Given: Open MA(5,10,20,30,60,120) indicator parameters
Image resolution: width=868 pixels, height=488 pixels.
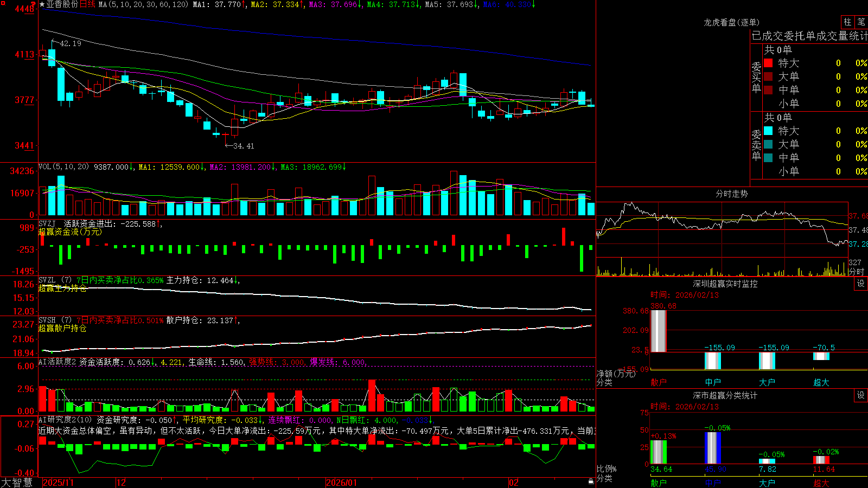Looking at the screenshot, I should 143,4.
